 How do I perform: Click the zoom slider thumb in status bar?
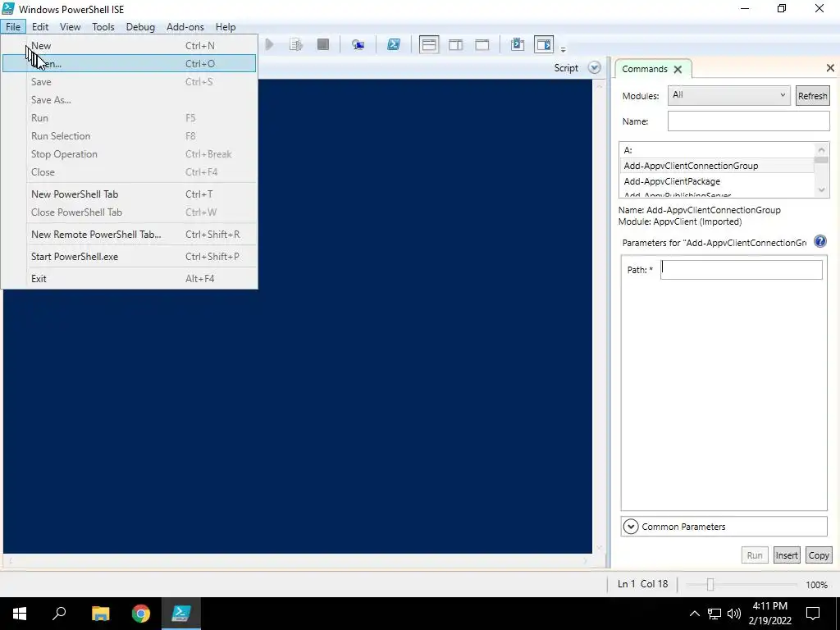point(710,584)
